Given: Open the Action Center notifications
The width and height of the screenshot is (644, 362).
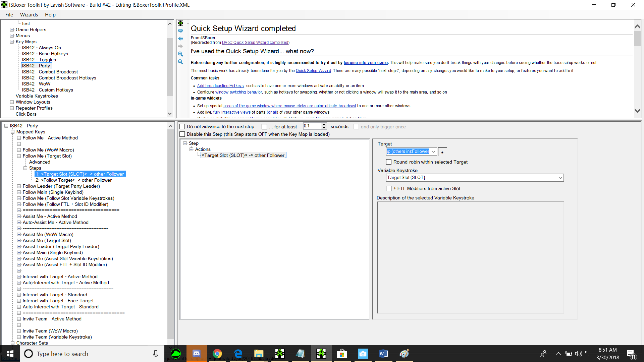Looking at the screenshot, I should click(x=631, y=354).
